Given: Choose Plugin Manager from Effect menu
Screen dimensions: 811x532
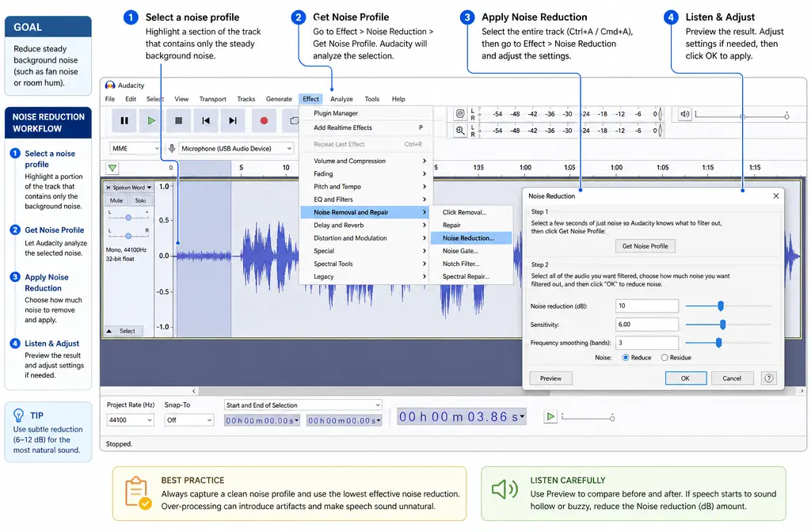Looking at the screenshot, I should pyautogui.click(x=366, y=113).
